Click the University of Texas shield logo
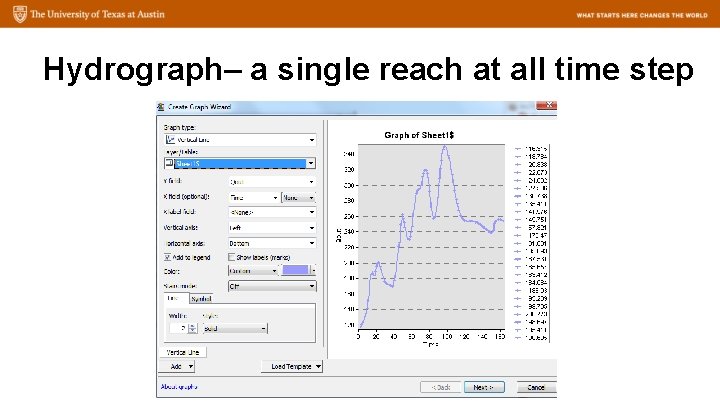 point(20,14)
